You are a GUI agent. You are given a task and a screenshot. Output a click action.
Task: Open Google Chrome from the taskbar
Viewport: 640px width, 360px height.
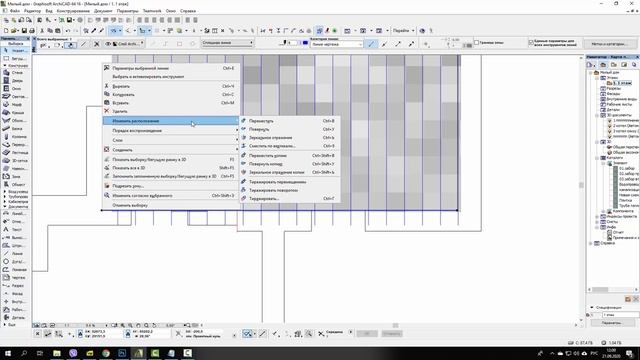106,353
